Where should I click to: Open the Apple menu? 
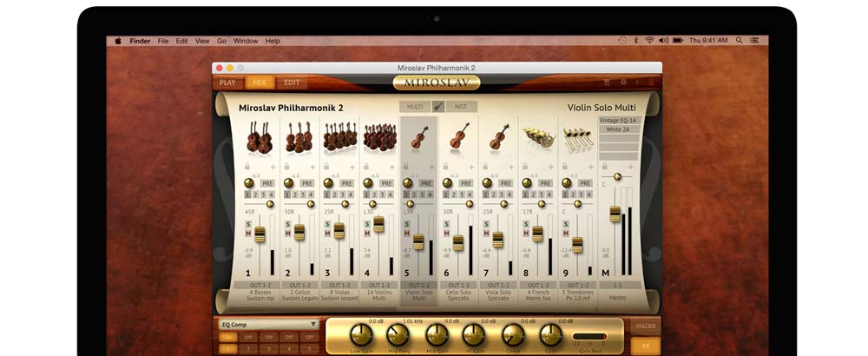(x=118, y=41)
